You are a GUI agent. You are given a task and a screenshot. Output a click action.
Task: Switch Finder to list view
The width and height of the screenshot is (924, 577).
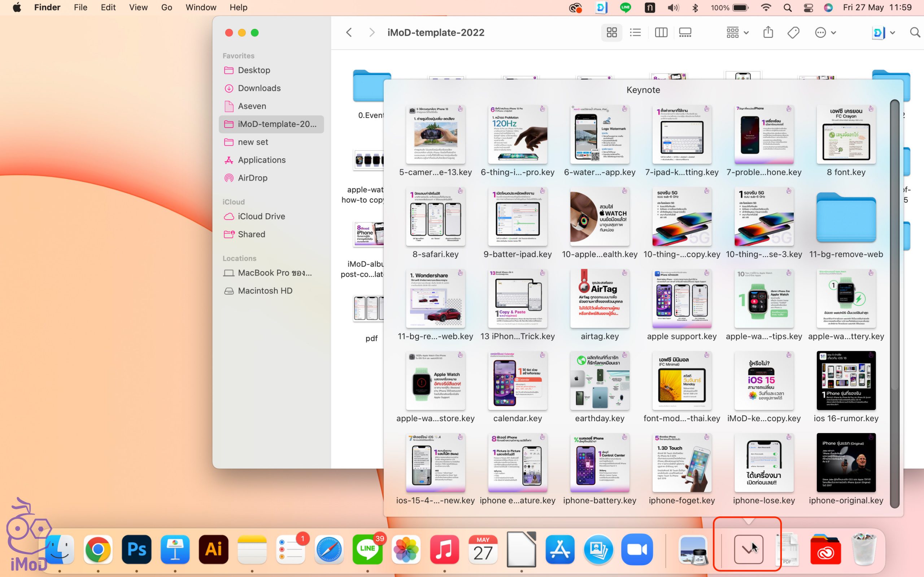[x=635, y=32]
